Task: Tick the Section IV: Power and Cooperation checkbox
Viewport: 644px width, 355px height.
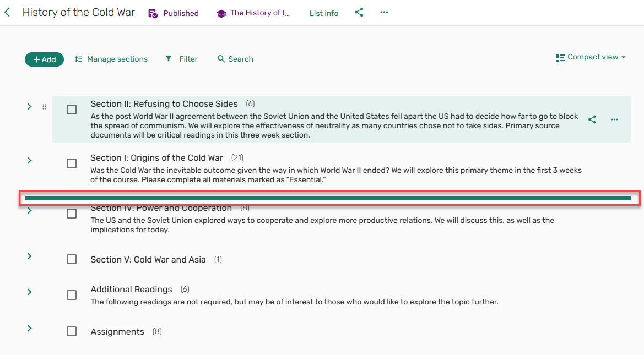Action: pyautogui.click(x=72, y=214)
